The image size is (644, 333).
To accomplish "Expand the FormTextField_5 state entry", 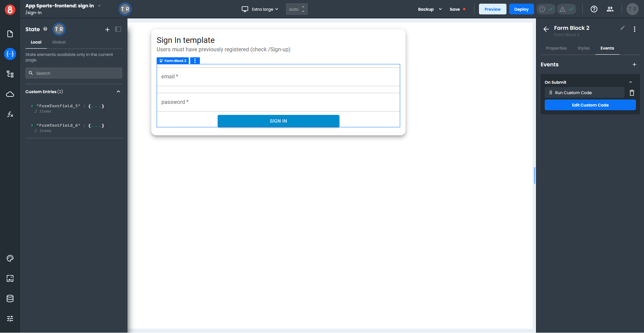I will point(32,106).
